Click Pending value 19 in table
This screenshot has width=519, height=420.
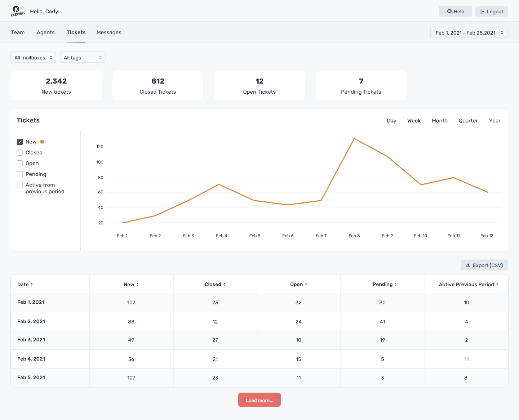pos(382,340)
